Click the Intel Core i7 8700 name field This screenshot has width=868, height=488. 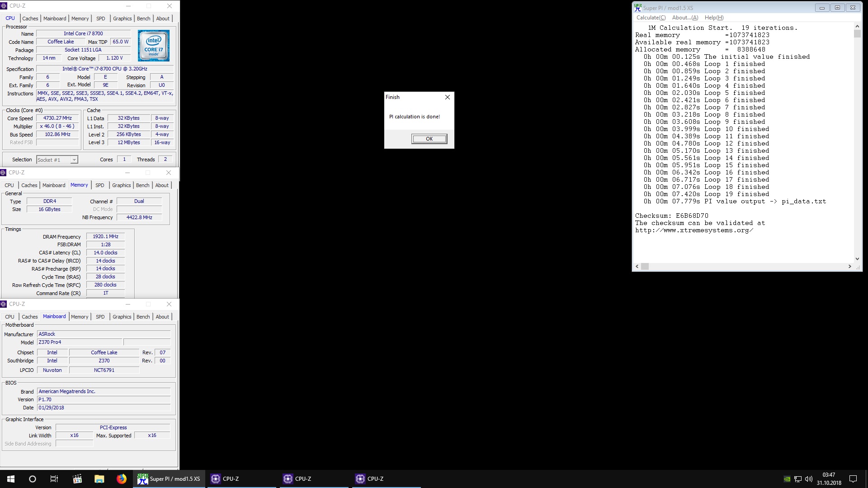click(83, 33)
